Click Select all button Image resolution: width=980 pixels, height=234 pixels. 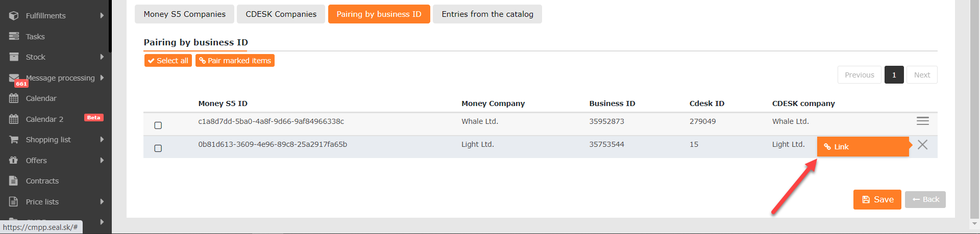click(168, 61)
